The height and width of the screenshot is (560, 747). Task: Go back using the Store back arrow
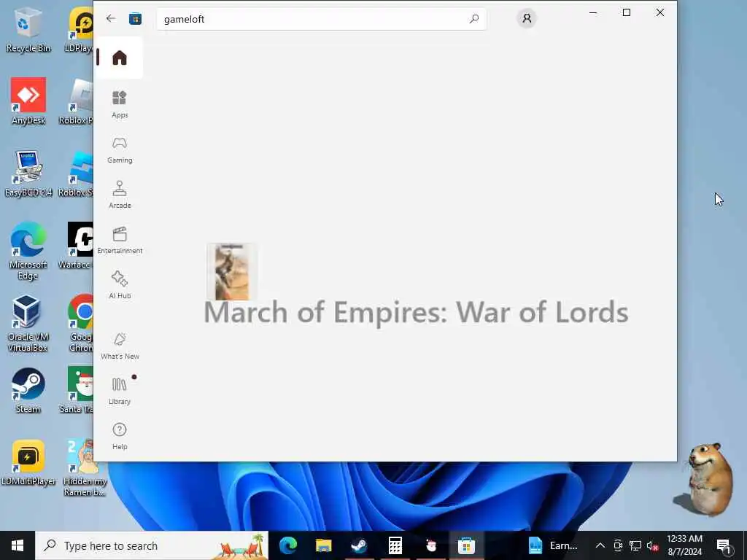point(111,18)
